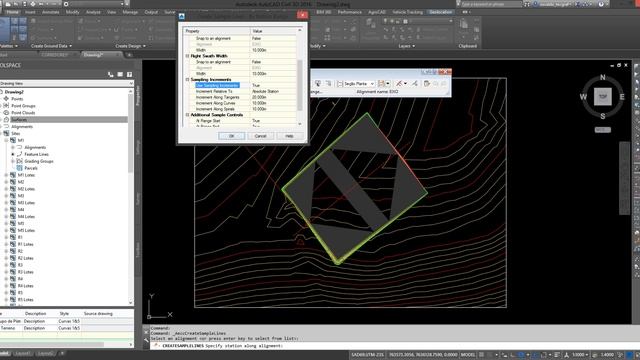Click OK in the sample line dialog

click(x=231, y=136)
